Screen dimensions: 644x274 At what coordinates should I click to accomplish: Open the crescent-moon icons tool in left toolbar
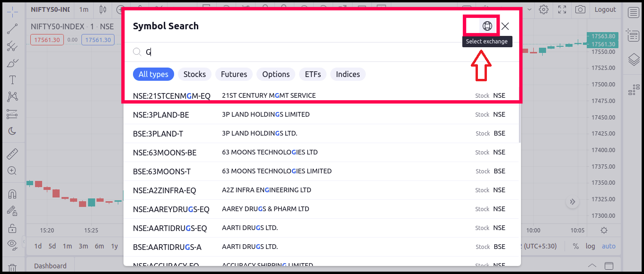click(12, 131)
